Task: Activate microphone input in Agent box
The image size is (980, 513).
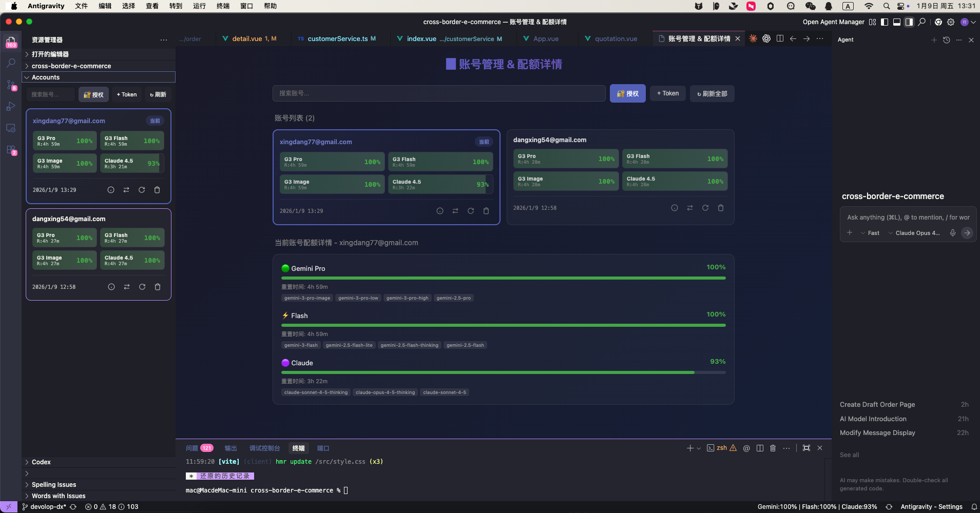Action: [953, 233]
